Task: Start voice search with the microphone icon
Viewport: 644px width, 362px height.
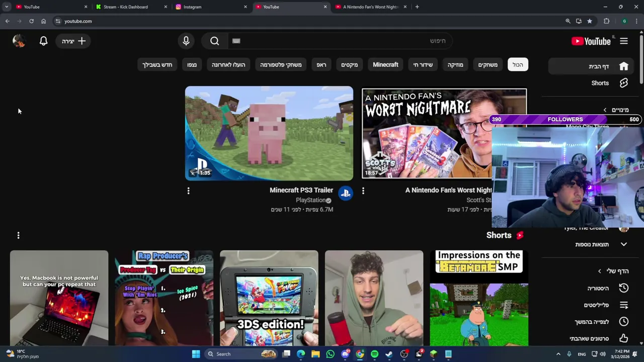Action: point(186,41)
